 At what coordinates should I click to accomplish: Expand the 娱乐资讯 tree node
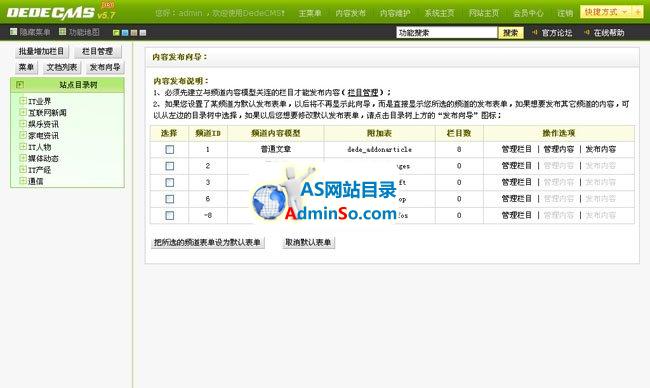(23, 124)
